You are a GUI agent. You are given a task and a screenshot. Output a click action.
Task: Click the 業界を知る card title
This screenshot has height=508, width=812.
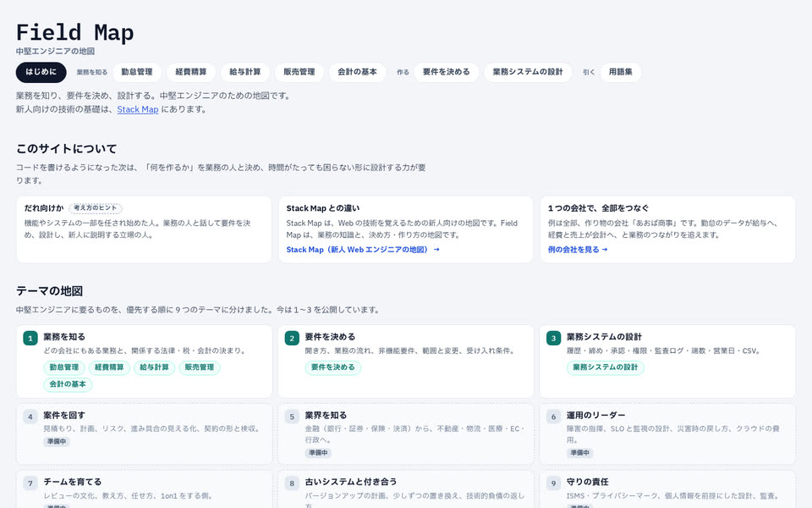326,415
